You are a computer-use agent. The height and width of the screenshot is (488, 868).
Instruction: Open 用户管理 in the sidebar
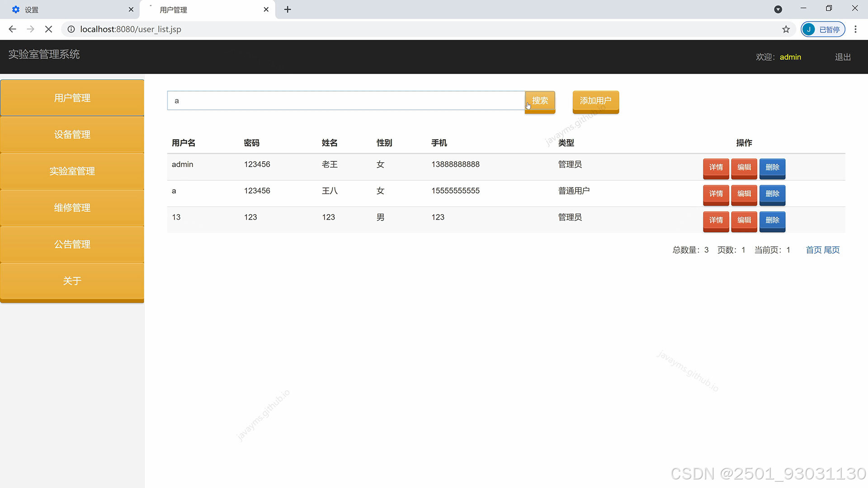point(72,98)
